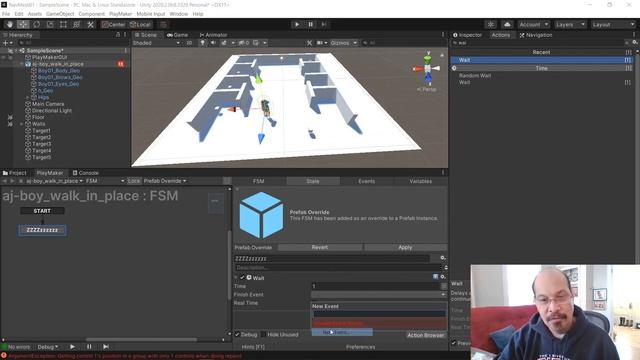The height and width of the screenshot is (360, 640).
Task: Open the Wait action settings gear
Action: [443, 277]
